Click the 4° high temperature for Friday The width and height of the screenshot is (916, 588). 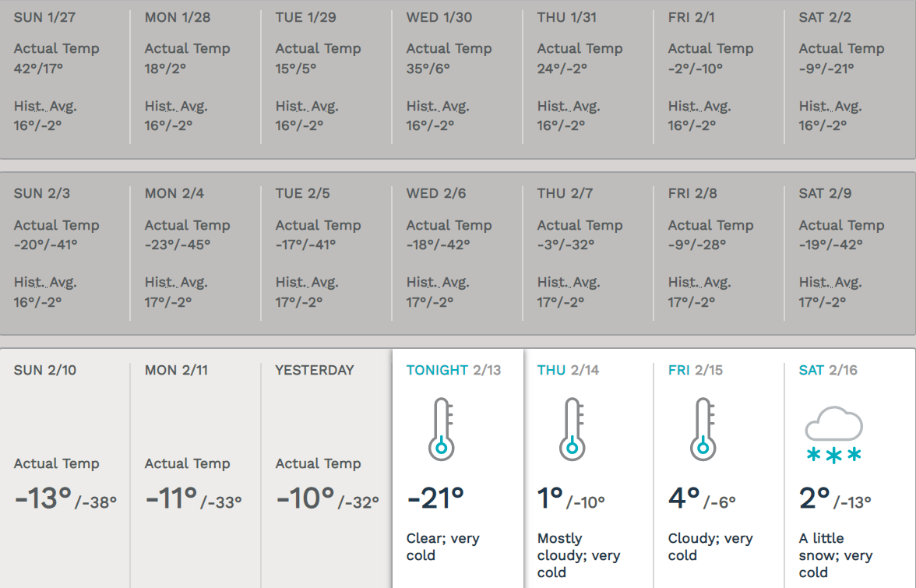coord(684,498)
